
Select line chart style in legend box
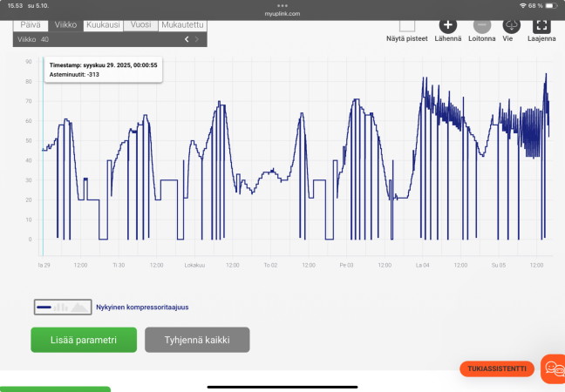coord(44,308)
